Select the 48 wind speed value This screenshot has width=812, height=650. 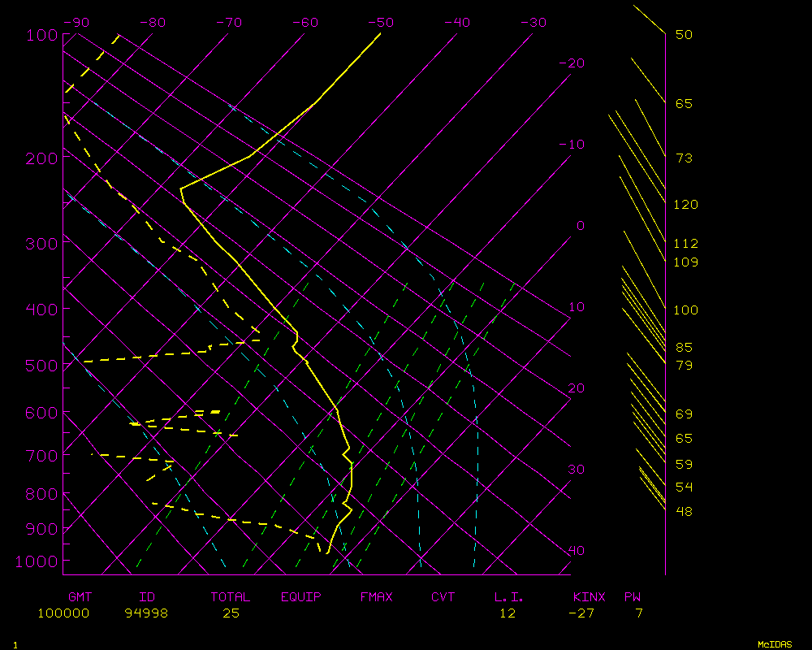pos(684,511)
